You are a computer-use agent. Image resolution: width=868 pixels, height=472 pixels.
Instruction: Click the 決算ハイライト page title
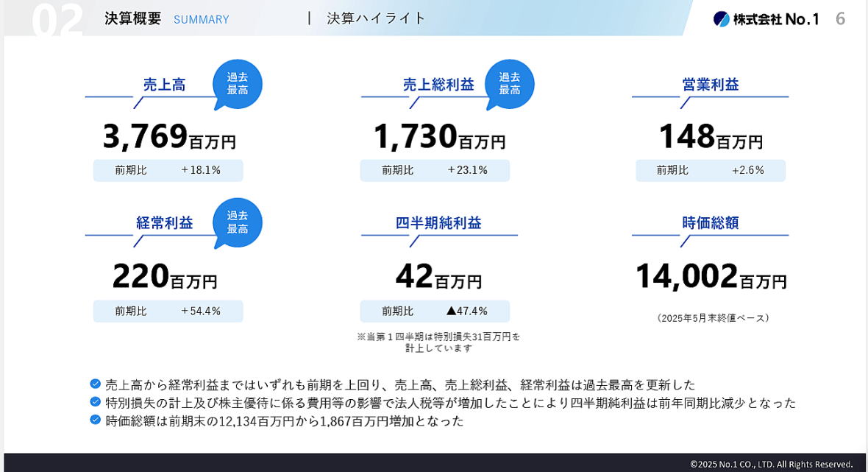(x=377, y=18)
